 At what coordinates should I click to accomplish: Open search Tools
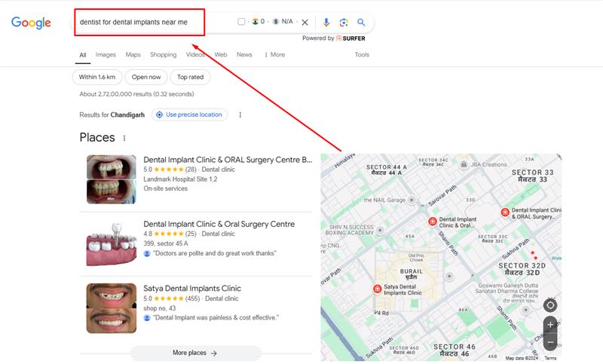(x=362, y=54)
